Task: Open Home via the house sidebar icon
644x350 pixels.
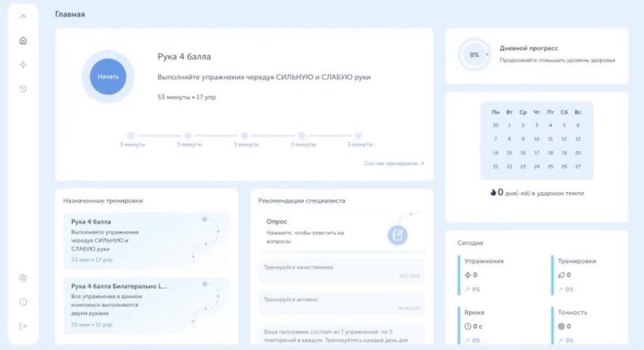Action: 22,40
